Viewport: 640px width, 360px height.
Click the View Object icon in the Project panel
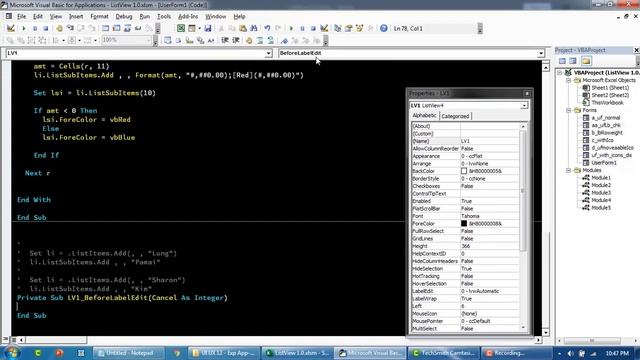(573, 61)
